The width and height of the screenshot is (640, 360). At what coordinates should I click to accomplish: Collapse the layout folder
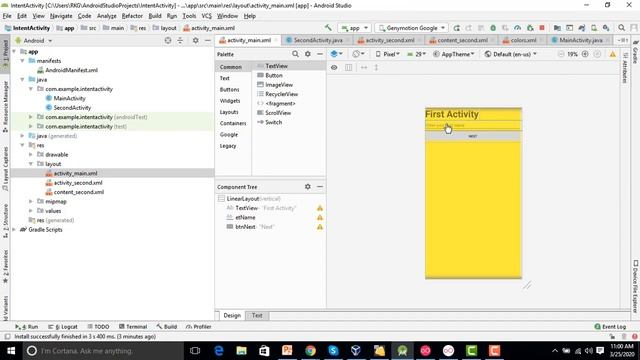(31, 164)
